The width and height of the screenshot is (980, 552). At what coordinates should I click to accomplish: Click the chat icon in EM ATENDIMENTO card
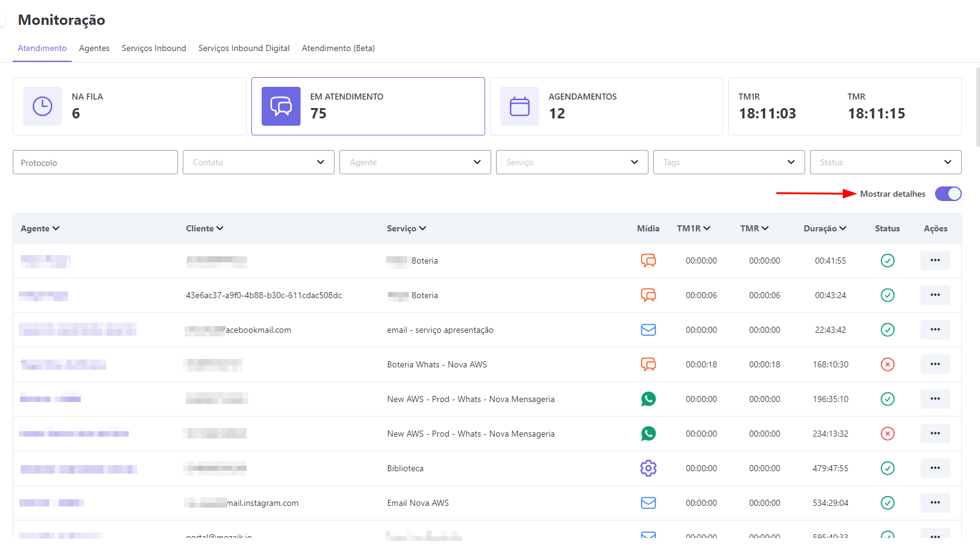click(281, 106)
